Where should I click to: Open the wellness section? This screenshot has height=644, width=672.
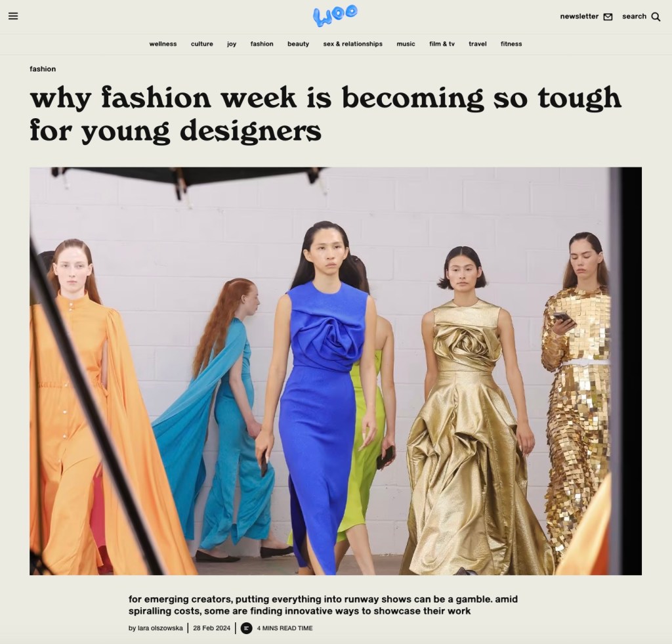(163, 44)
